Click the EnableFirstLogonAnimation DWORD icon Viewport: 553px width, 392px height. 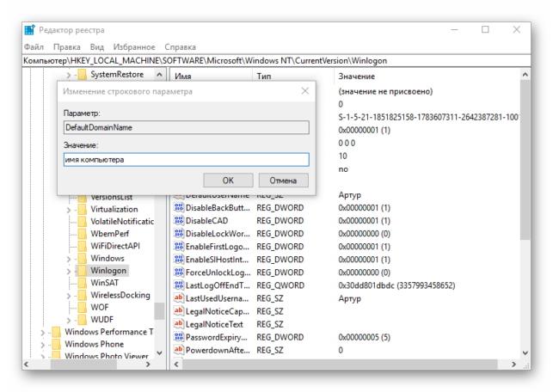click(x=178, y=246)
